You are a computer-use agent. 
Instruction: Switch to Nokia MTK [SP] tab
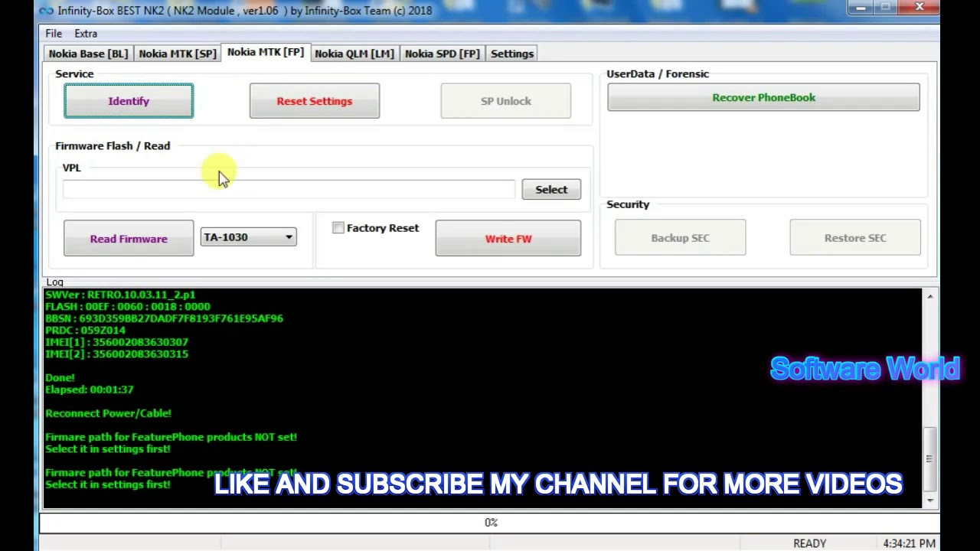[x=178, y=54]
